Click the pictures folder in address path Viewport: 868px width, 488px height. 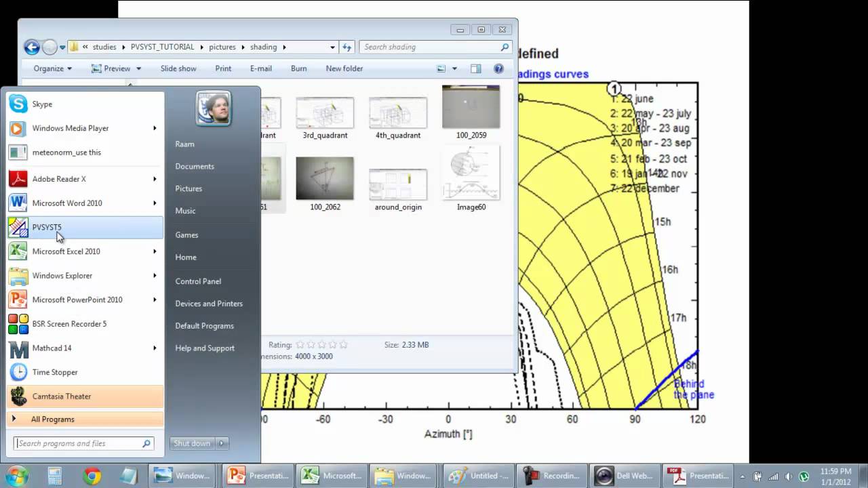pyautogui.click(x=222, y=47)
